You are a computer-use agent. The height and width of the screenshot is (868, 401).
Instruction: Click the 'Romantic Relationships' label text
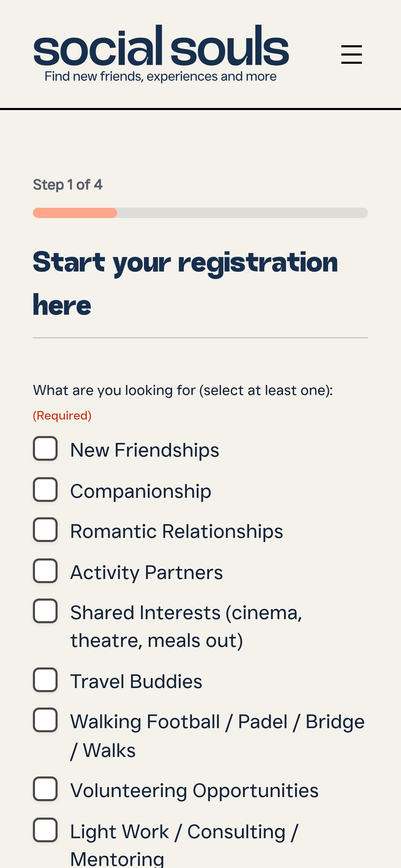click(x=177, y=531)
